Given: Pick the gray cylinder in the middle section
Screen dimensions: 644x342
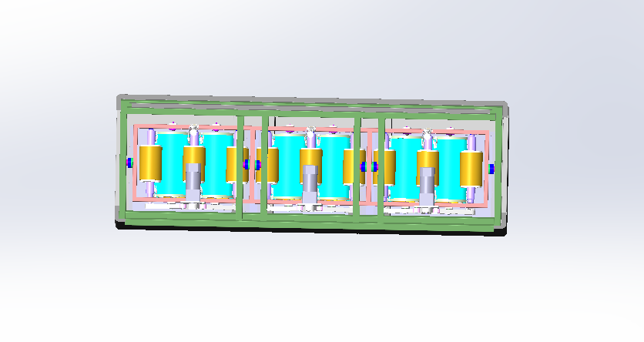Looking at the screenshot, I should tap(310, 183).
